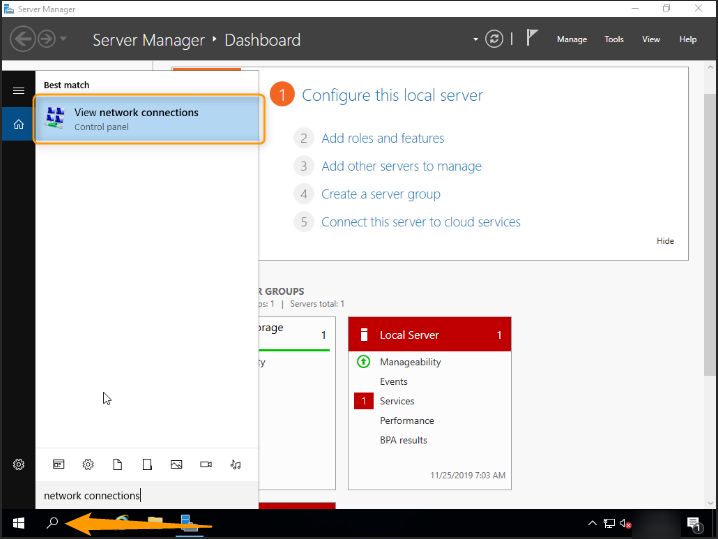
Task: Click the taskbar search magnifier icon
Action: tap(52, 523)
